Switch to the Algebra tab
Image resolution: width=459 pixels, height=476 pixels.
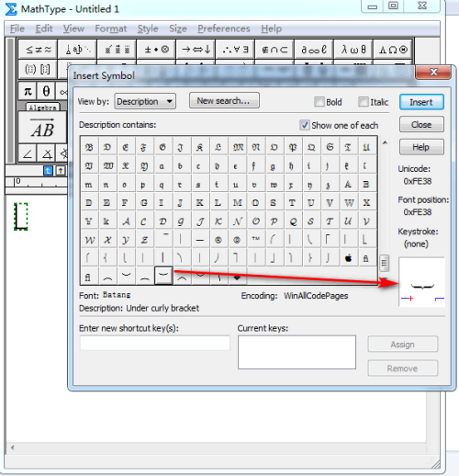(42, 108)
